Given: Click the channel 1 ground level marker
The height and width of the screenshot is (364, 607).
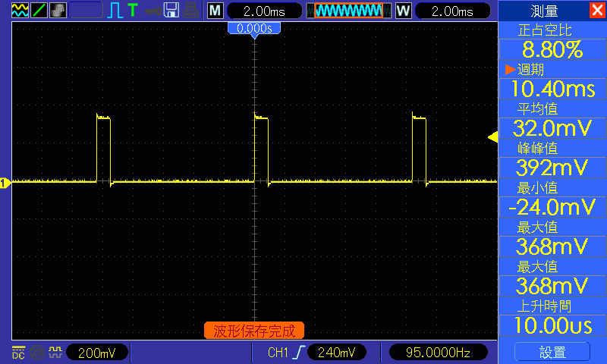Looking at the screenshot, I should pyautogui.click(x=5, y=183).
